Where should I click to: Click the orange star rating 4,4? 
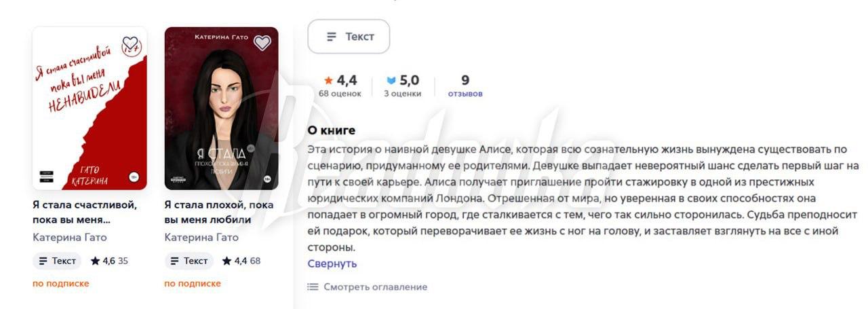340,81
